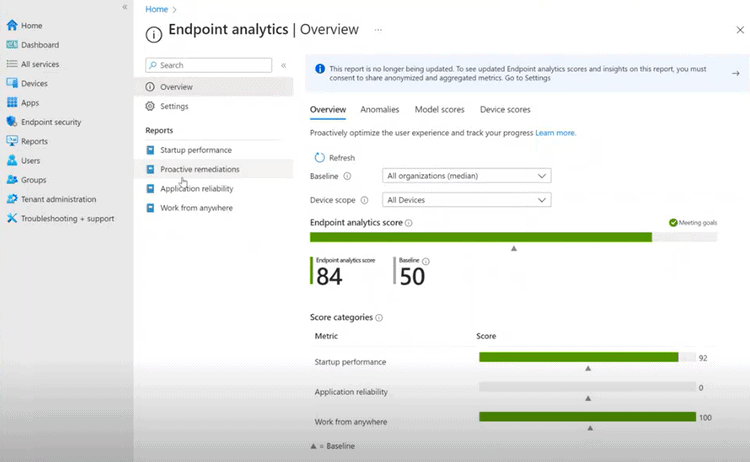The width and height of the screenshot is (750, 462).
Task: Click the Groups people icon
Action: point(12,179)
